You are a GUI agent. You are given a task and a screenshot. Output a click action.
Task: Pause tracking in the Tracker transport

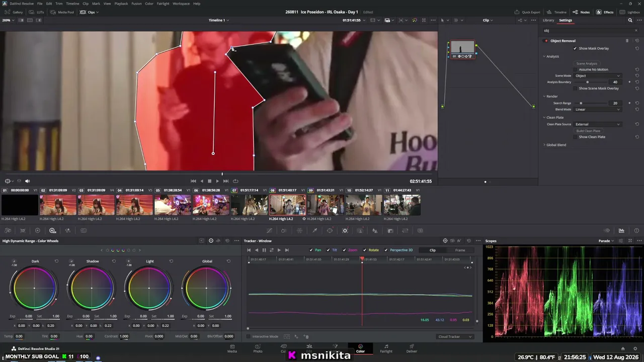(x=264, y=250)
